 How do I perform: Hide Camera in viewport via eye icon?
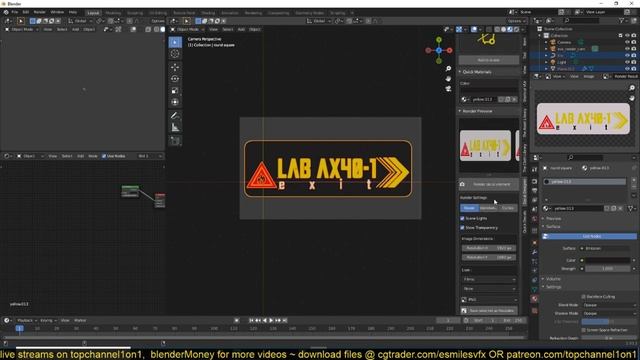point(627,42)
